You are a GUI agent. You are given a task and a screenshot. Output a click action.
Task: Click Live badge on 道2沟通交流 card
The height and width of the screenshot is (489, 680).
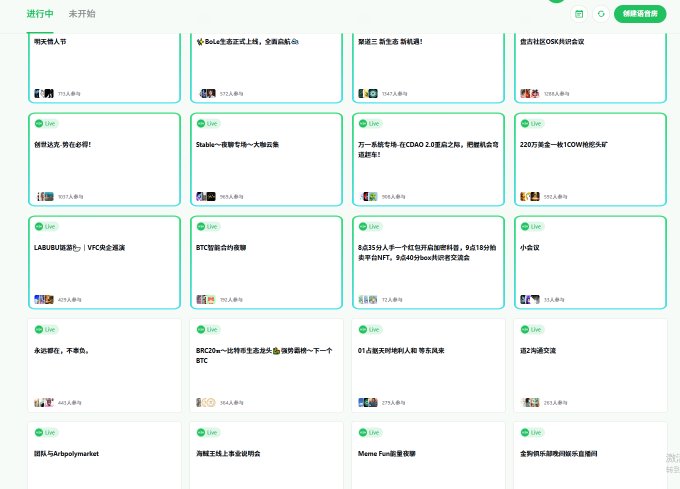(532, 329)
